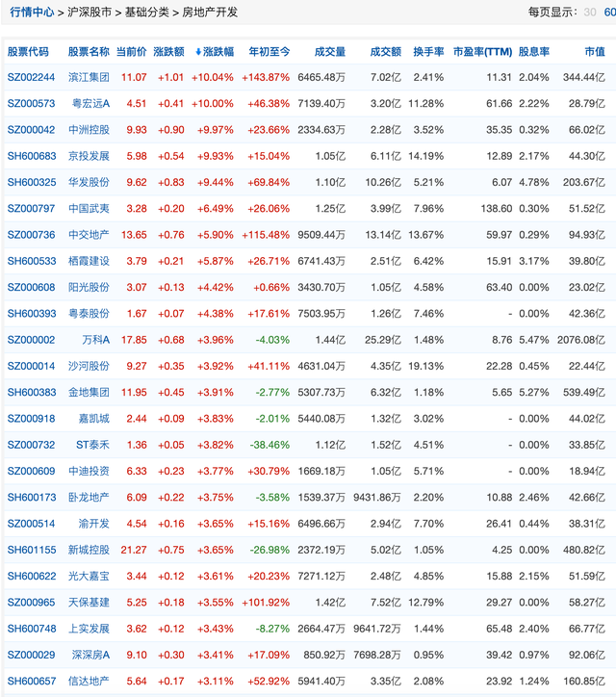This screenshot has height=697, width=616.
Task: Open the 粤宏远A stock page
Action: tap(90, 104)
